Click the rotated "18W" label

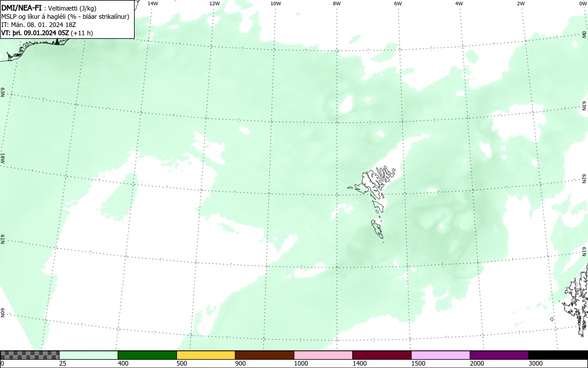pos(2,158)
